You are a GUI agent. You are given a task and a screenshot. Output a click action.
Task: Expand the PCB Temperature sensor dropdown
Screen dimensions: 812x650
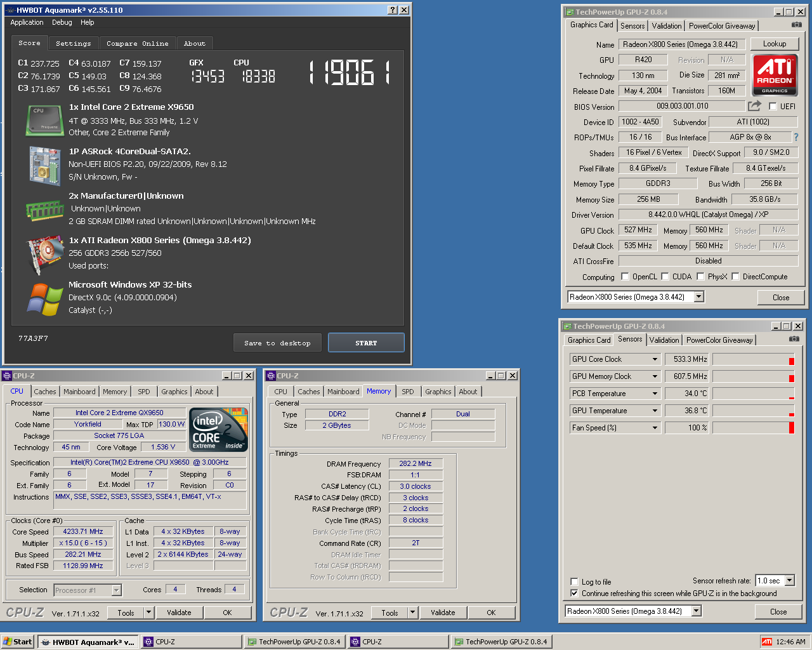coord(655,394)
